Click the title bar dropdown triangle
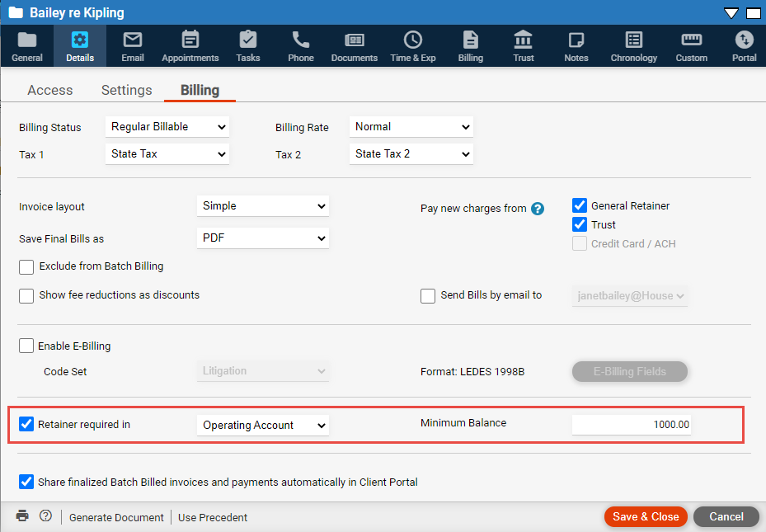Image resolution: width=766 pixels, height=532 pixels. click(731, 13)
